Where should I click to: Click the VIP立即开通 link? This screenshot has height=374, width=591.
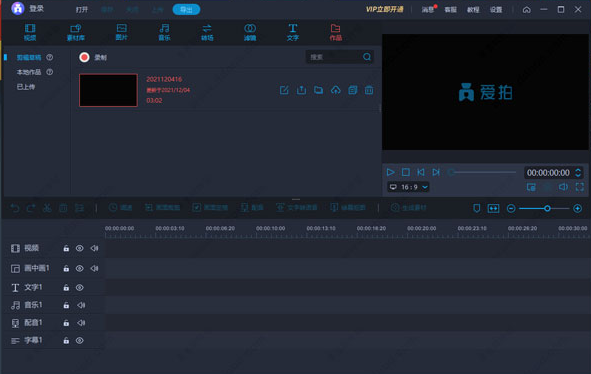384,9
